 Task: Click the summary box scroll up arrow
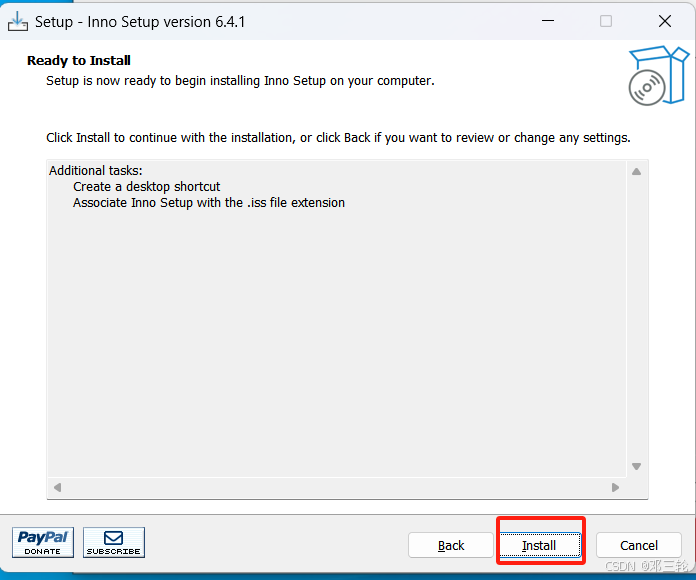(636, 172)
